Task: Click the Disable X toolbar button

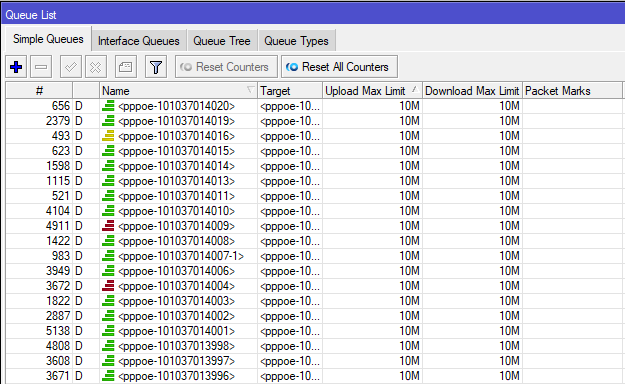Action: [96, 67]
